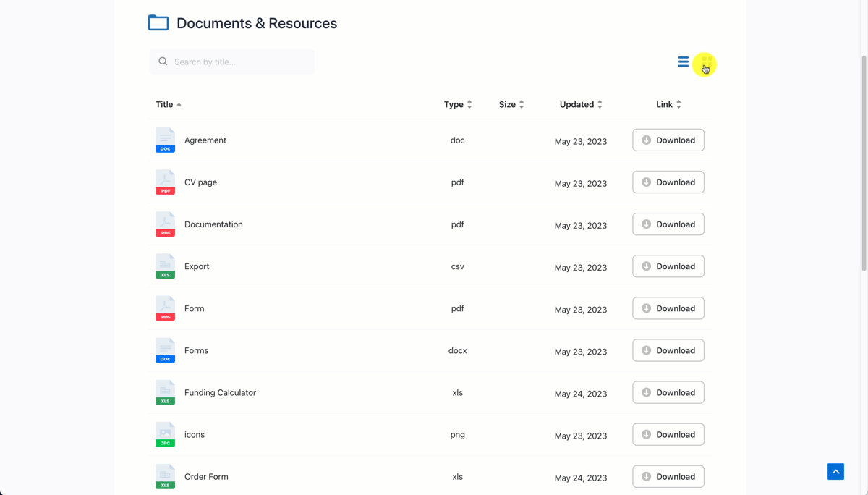Viewport: 868px width, 495px height.
Task: Download the Forms docx file
Action: point(668,350)
